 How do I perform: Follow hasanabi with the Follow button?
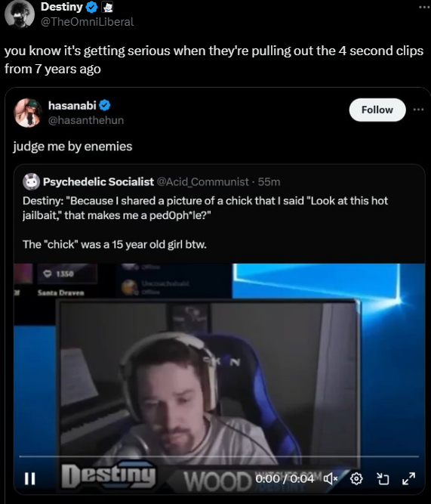(x=377, y=110)
